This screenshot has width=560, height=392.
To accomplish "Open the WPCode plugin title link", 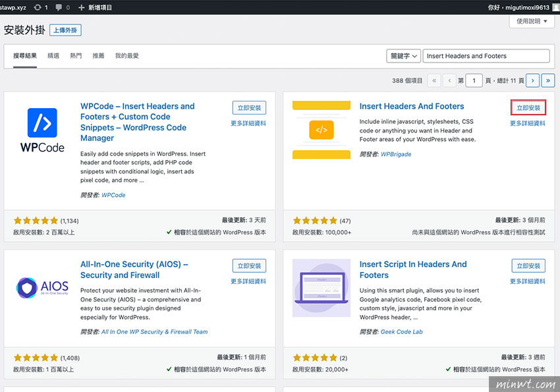I will click(138, 122).
